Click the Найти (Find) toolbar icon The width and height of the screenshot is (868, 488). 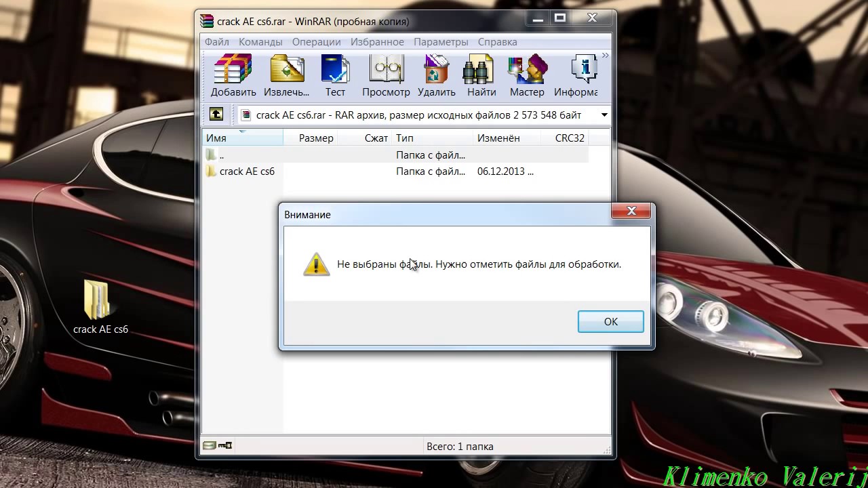click(x=481, y=76)
